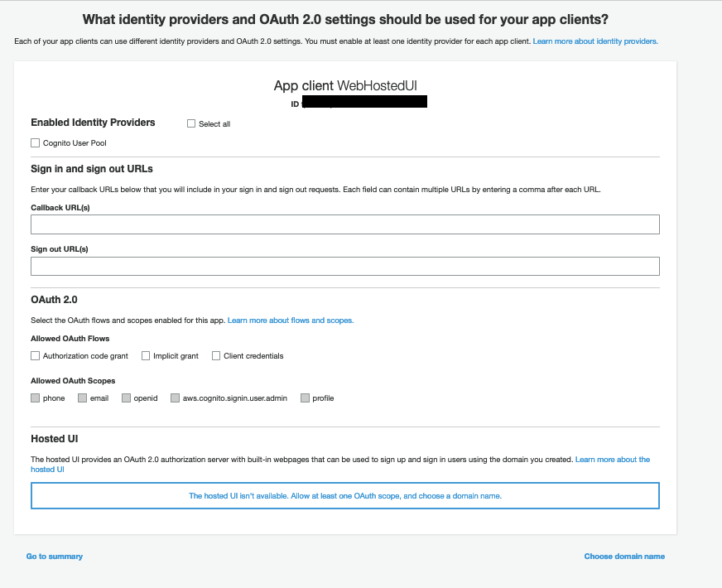Viewport: 722px width, 588px height.
Task: Enable Authorization code grant flow
Action: tap(36, 356)
